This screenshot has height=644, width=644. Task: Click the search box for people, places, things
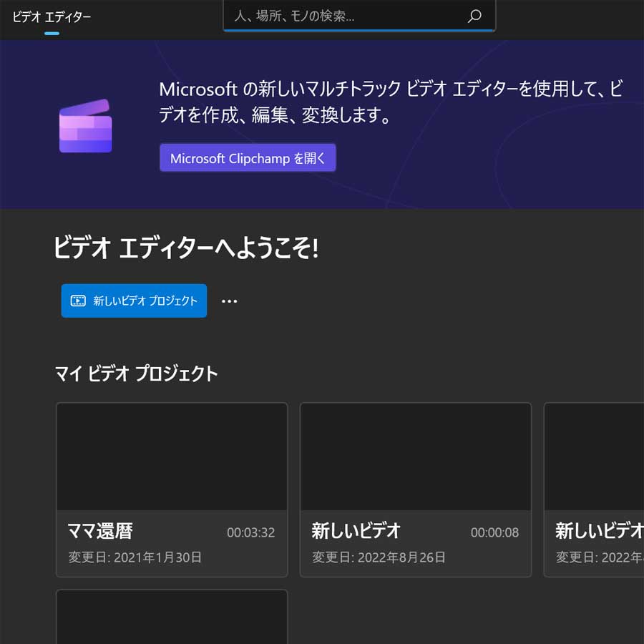coord(359,16)
